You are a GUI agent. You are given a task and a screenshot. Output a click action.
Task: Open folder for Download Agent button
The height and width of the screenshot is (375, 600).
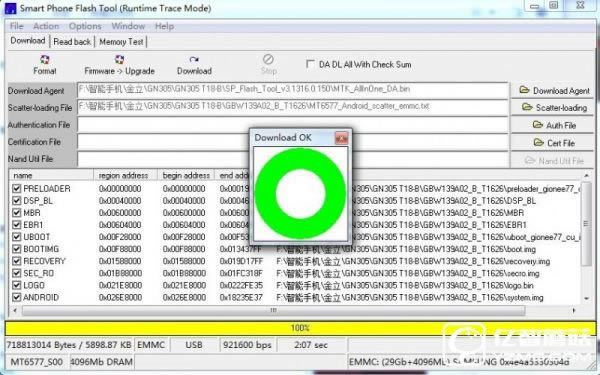pyautogui.click(x=554, y=91)
